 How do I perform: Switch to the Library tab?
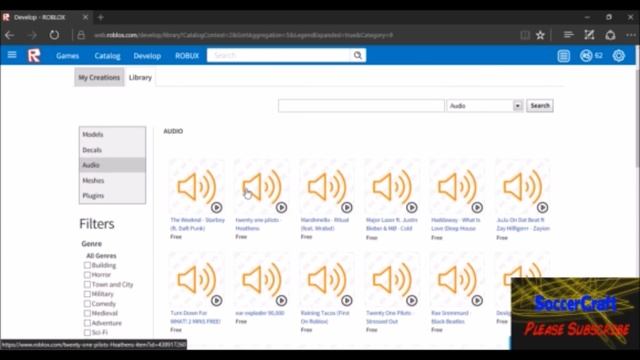(x=140, y=77)
